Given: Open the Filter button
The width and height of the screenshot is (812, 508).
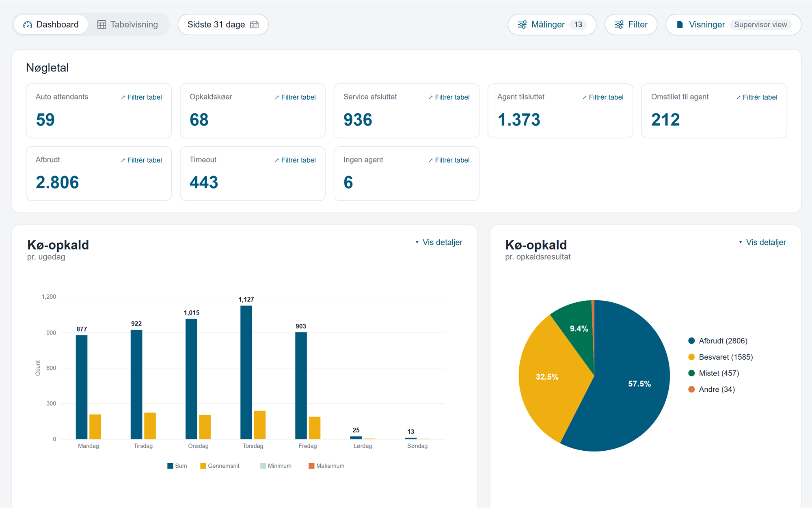Looking at the screenshot, I should pyautogui.click(x=631, y=24).
